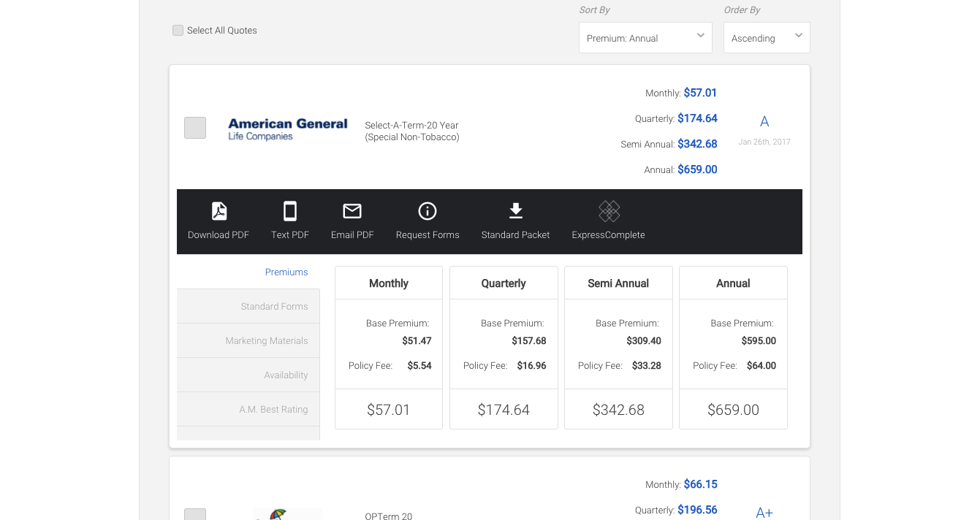
Task: Check the OPTerm 20 quote checkbox
Action: [x=195, y=514]
